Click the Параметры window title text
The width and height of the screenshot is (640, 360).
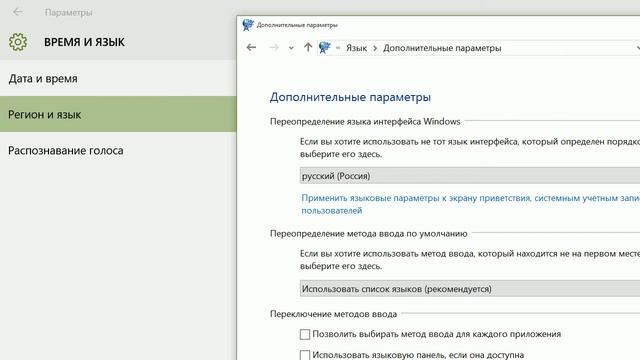pos(69,13)
